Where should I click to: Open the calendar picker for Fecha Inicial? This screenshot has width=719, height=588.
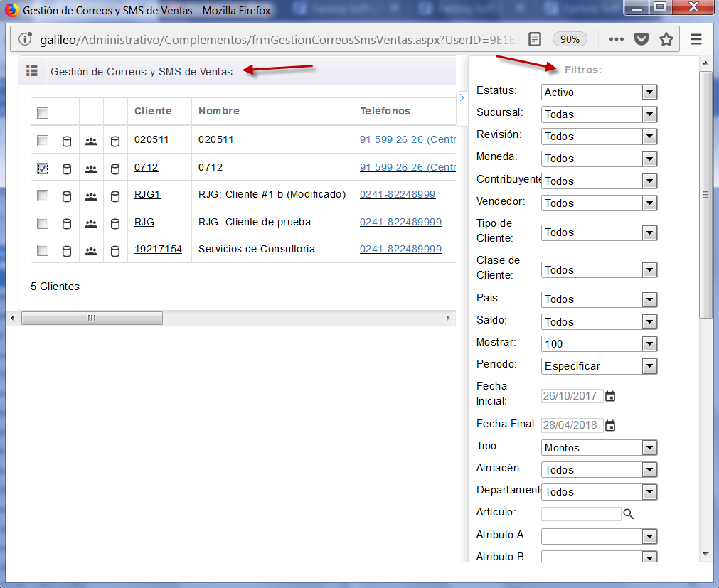coord(610,396)
